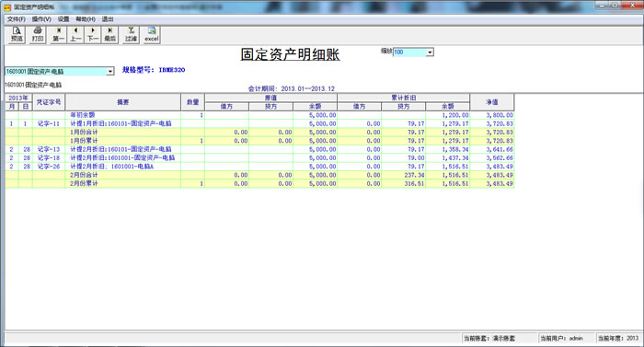Export the ledger using excel icon
The width and height of the screenshot is (644, 347).
click(x=151, y=35)
